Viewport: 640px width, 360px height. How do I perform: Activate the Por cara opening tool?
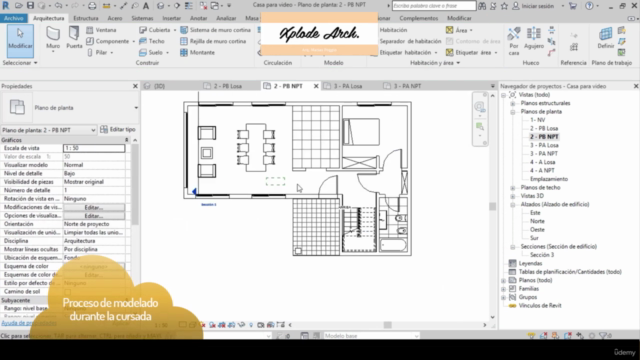514,41
